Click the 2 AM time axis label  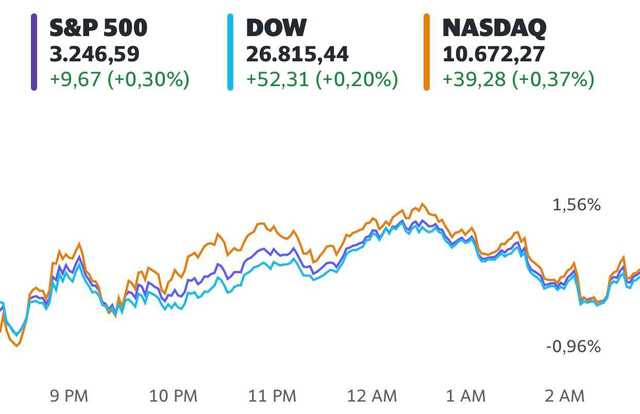pyautogui.click(x=567, y=395)
